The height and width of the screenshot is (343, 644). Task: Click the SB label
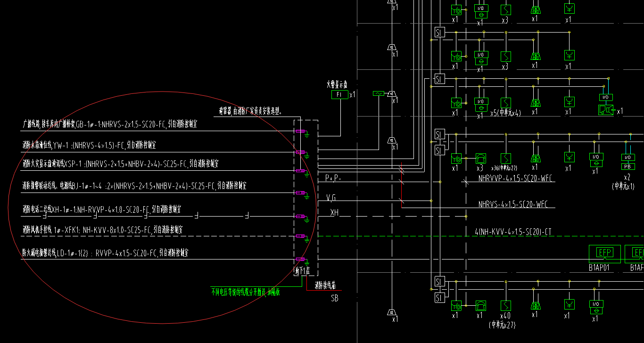coord(334,298)
